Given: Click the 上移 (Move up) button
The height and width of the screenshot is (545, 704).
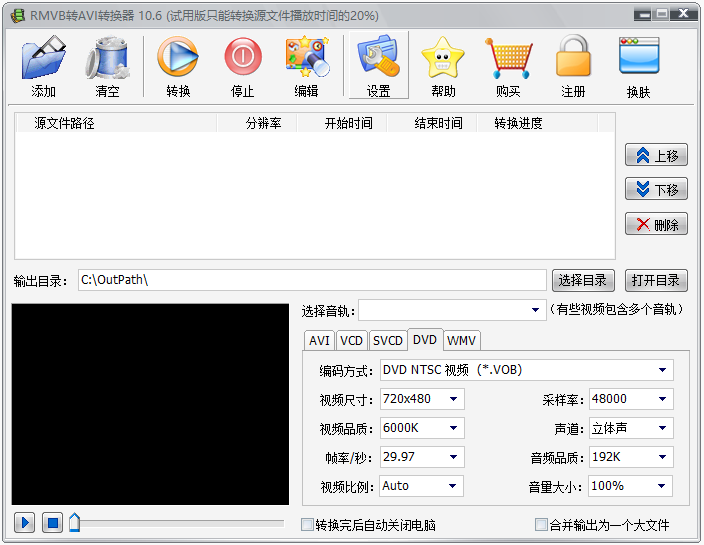Looking at the screenshot, I should [x=656, y=155].
